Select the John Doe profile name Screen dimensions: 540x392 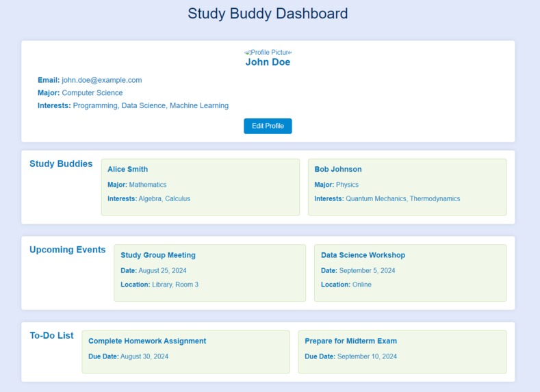(268, 62)
